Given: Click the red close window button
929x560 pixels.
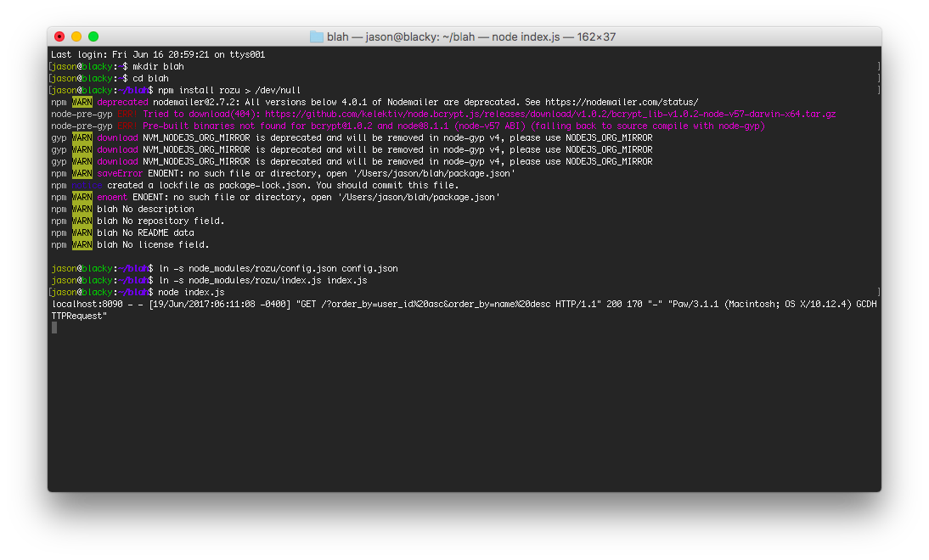Looking at the screenshot, I should 59,36.
